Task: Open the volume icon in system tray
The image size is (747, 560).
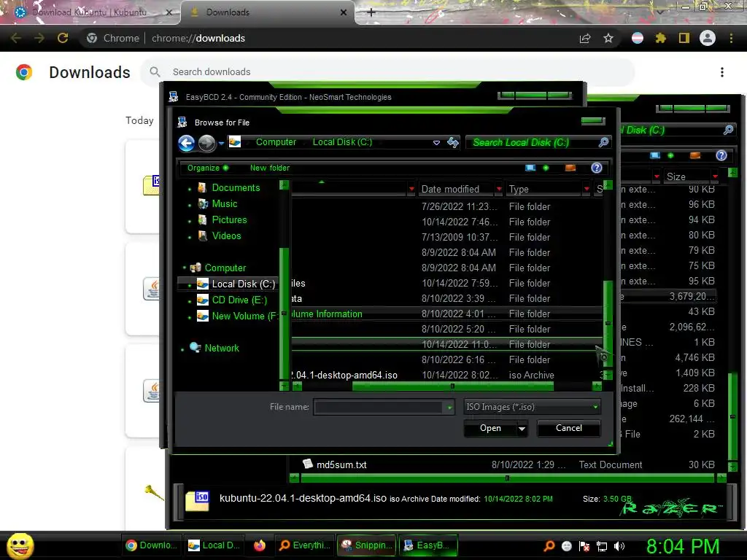Action: point(619,546)
